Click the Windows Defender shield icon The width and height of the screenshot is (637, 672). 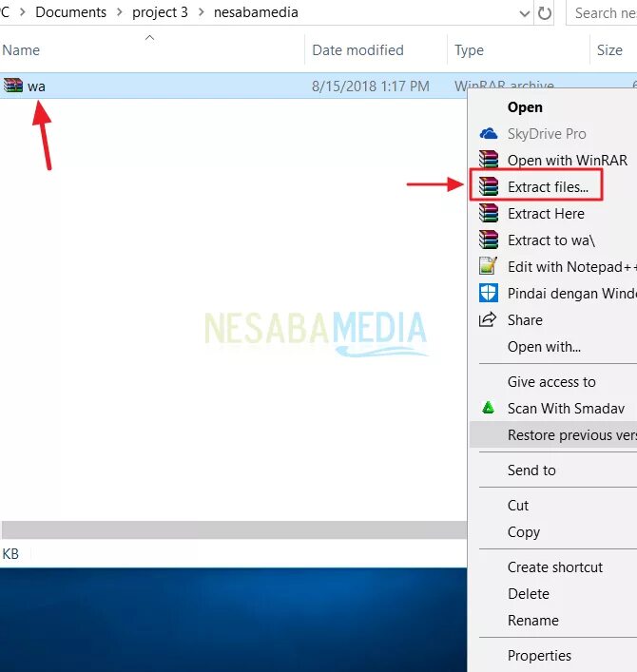pyautogui.click(x=489, y=293)
